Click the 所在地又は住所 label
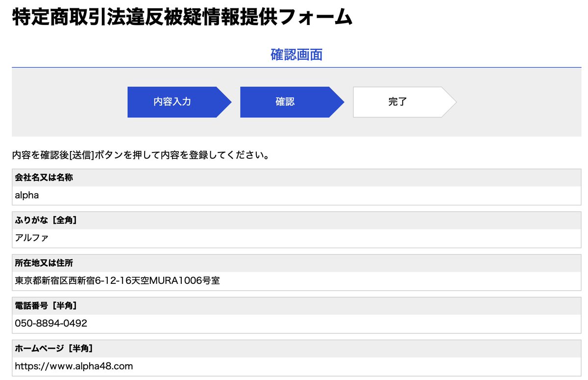Image resolution: width=588 pixels, height=380 pixels. [44, 263]
